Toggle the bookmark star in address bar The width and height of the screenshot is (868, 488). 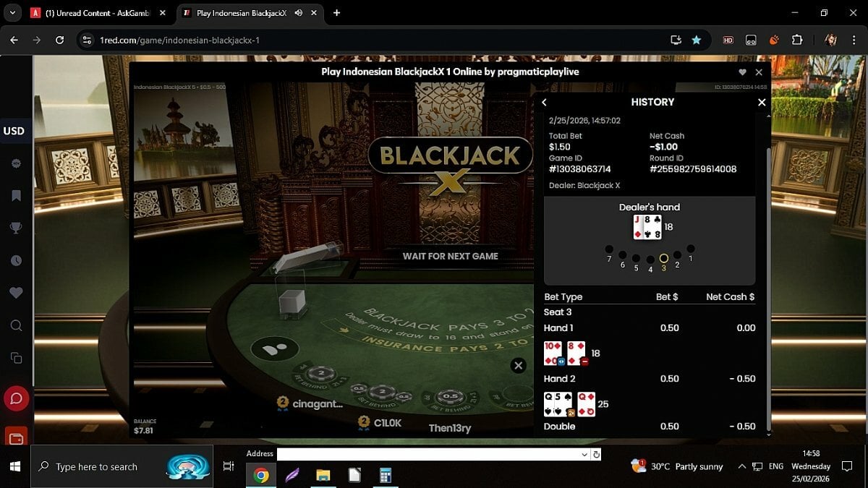pyautogui.click(x=696, y=40)
